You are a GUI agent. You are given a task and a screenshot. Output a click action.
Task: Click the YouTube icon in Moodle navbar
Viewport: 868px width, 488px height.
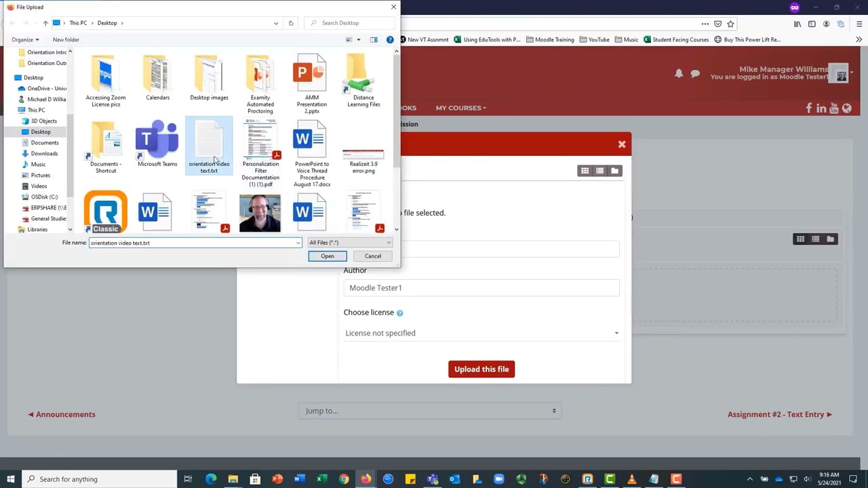tap(834, 108)
